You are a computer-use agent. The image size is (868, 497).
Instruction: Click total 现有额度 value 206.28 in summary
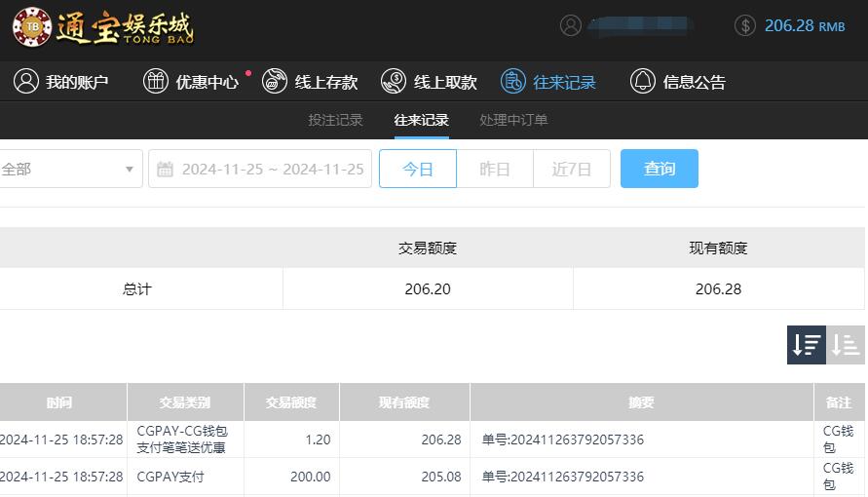[718, 288]
